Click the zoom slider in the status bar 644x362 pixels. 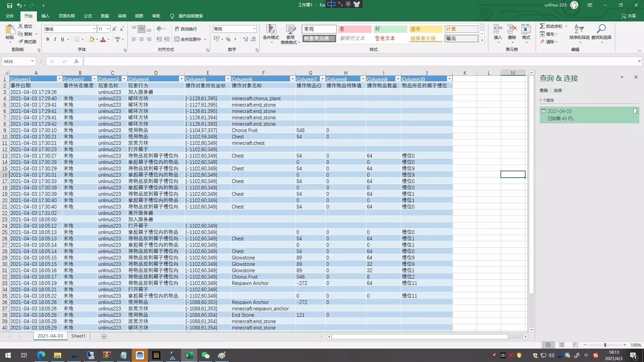tap(605, 345)
